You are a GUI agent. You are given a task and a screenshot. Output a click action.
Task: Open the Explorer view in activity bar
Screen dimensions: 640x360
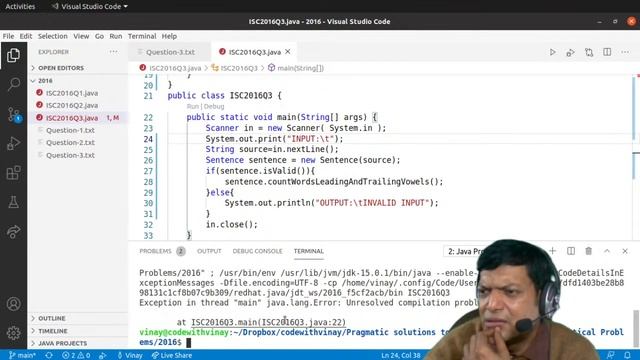(13, 55)
